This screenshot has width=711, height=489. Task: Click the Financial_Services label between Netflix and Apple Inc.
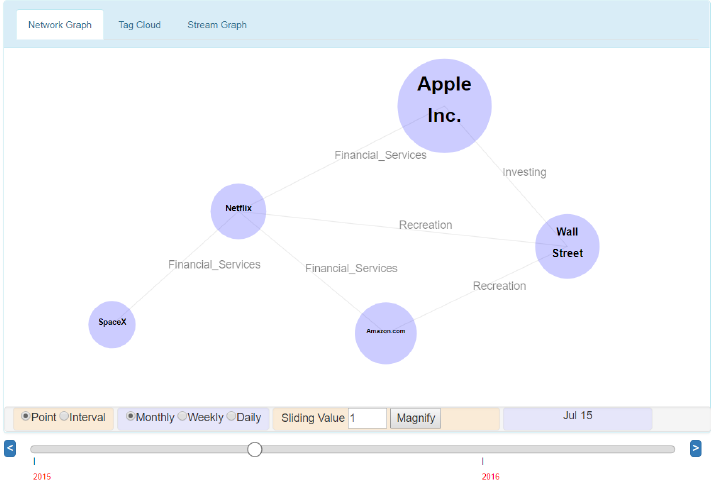point(380,155)
